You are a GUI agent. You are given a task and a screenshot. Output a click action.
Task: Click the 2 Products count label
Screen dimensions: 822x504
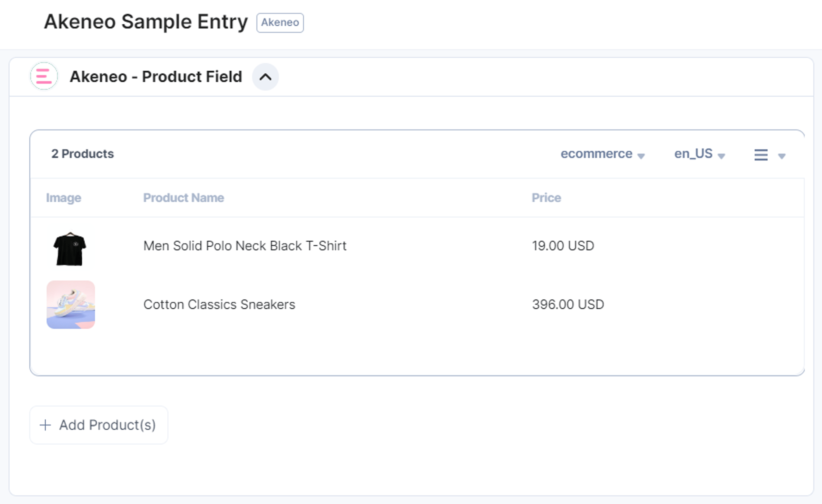pyautogui.click(x=82, y=154)
